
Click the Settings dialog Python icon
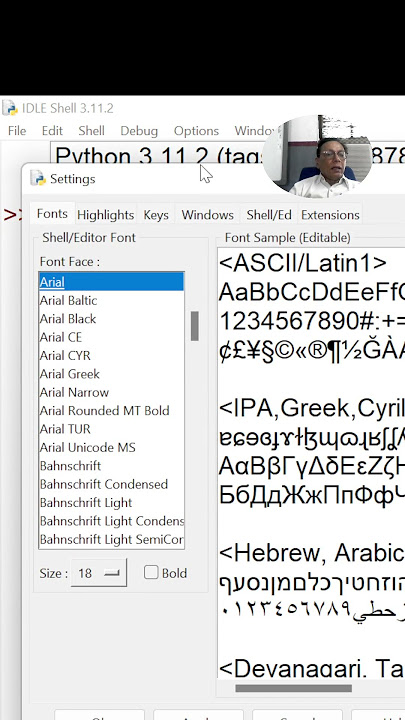coord(38,178)
